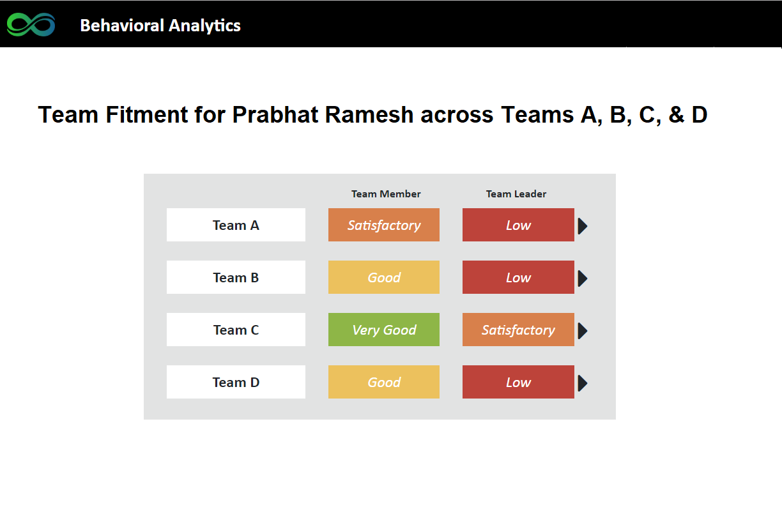Select the Team B label
782x532 pixels.
pyautogui.click(x=236, y=277)
